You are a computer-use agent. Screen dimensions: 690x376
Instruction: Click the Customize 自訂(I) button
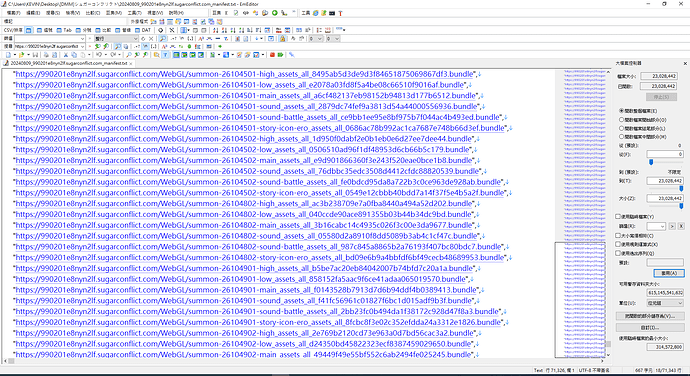coord(650,328)
